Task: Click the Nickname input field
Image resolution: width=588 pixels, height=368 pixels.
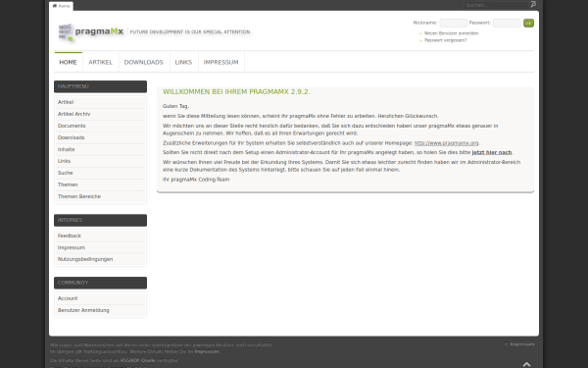Action: click(x=453, y=23)
